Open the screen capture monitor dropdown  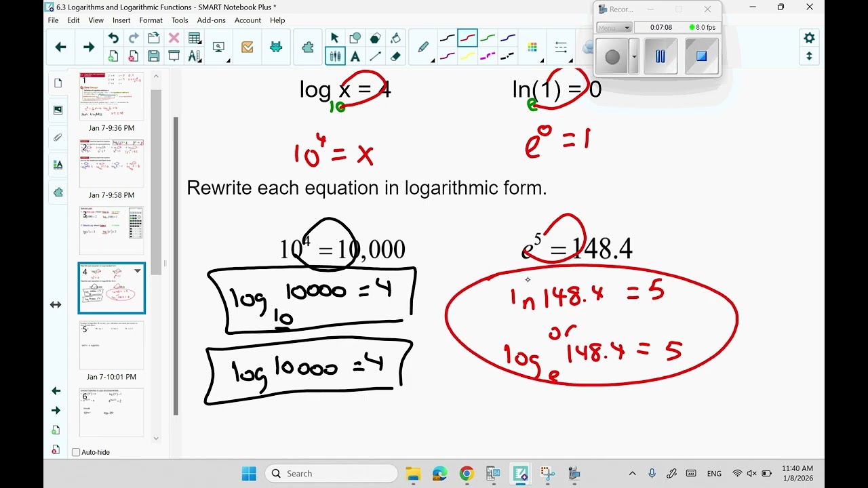[x=220, y=47]
